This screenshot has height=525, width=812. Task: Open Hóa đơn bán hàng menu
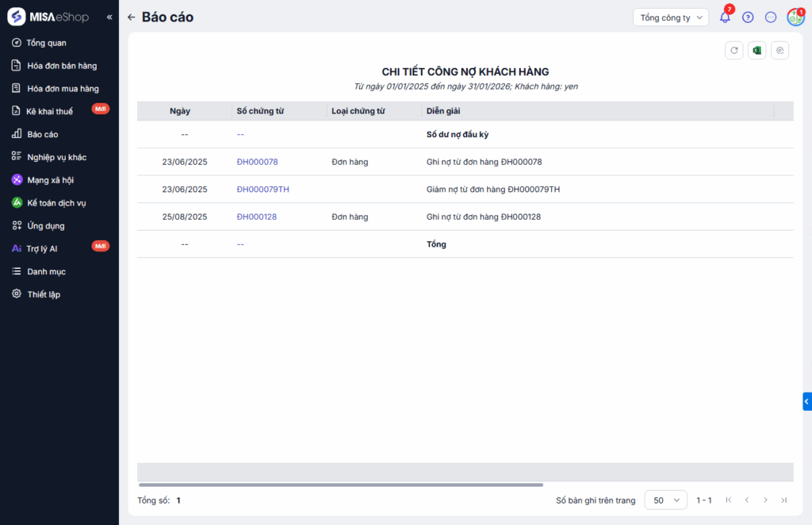pyautogui.click(x=62, y=66)
